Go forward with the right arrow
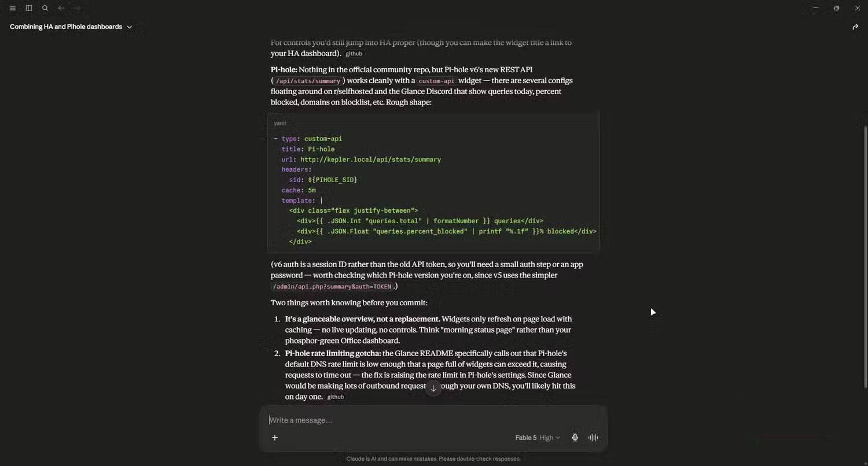Image resolution: width=868 pixels, height=466 pixels. (77, 8)
